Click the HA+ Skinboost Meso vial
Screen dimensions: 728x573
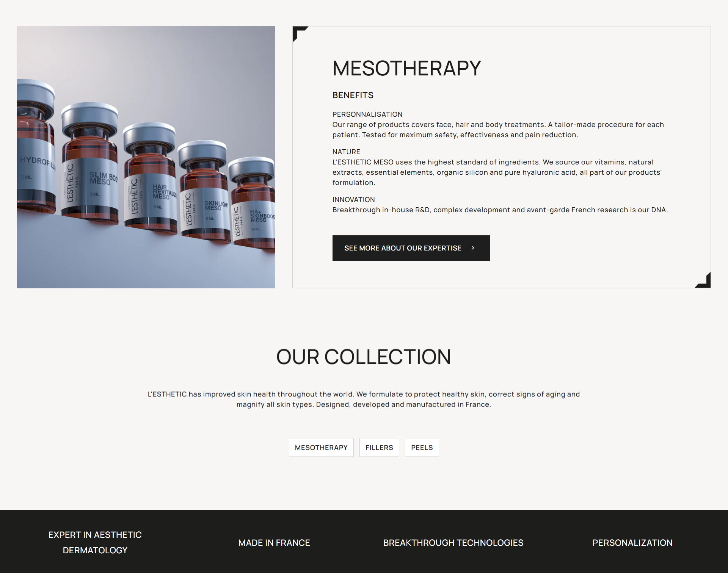coord(252,203)
